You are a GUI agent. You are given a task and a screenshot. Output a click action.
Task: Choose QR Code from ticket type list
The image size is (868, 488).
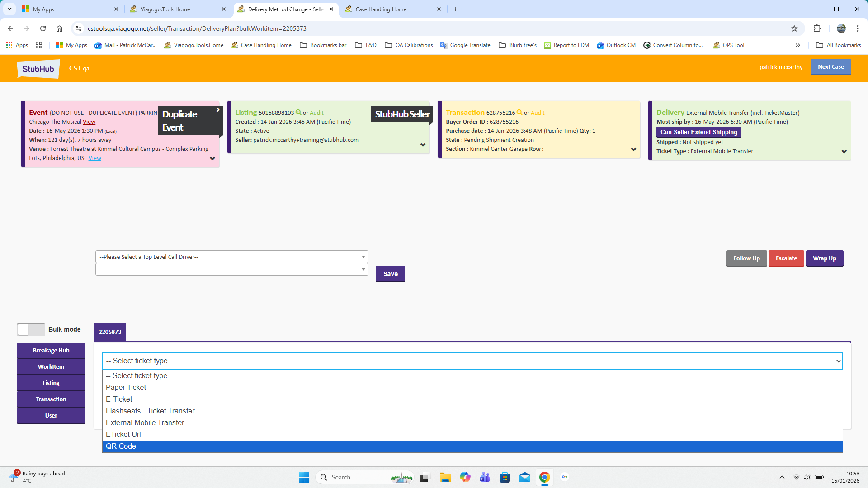pyautogui.click(x=121, y=446)
